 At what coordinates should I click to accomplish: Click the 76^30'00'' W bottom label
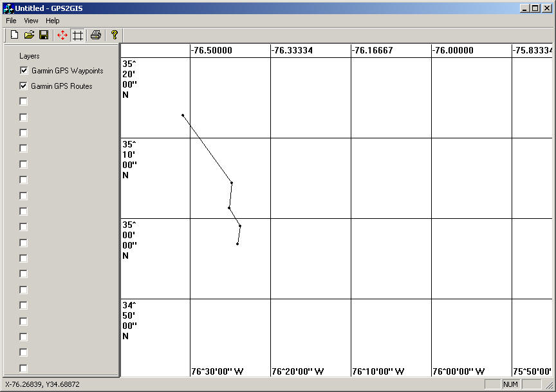coord(218,371)
